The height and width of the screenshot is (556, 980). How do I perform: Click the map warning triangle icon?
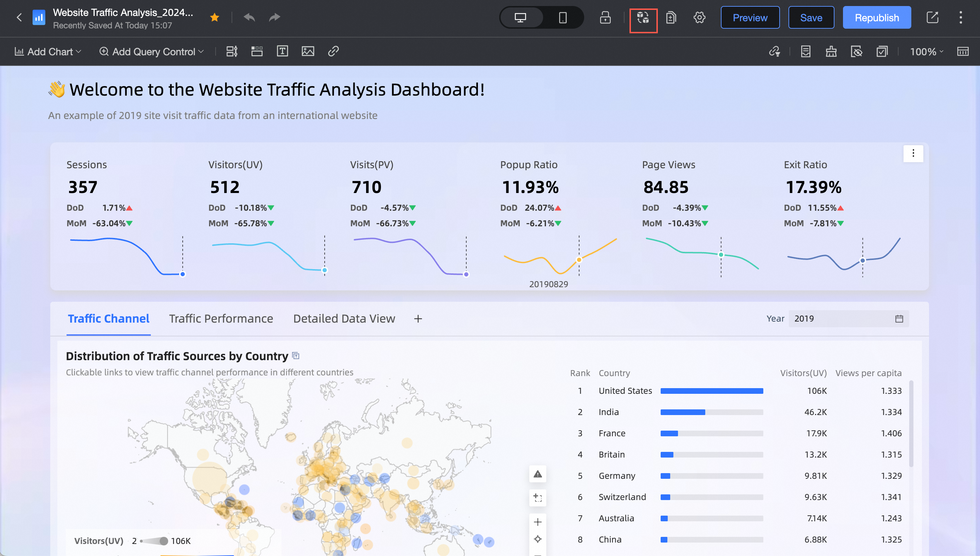(x=537, y=474)
